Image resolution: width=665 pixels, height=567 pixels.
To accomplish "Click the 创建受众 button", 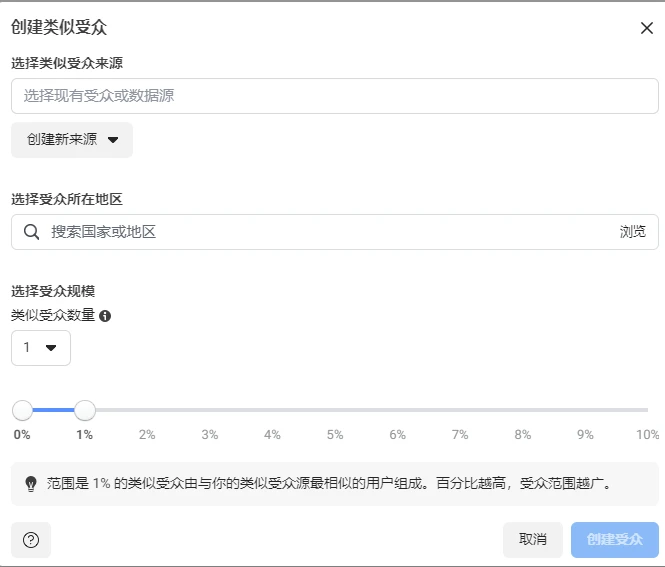I will (x=615, y=540).
